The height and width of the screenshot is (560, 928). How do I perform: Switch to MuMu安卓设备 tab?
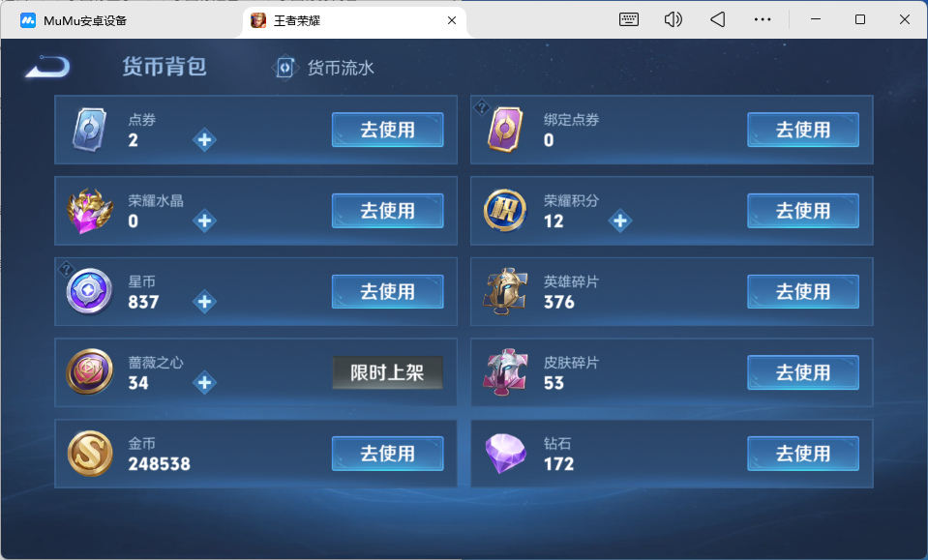(x=74, y=20)
